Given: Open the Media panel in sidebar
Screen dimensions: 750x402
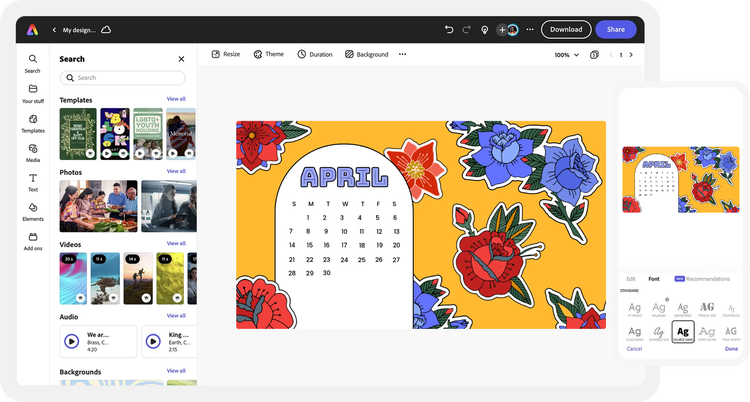Looking at the screenshot, I should tap(33, 153).
